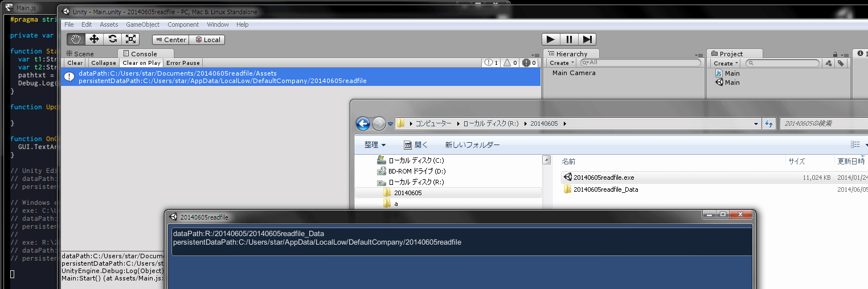Toggle Collapse in the console
Screen dimensions: 868x289
click(x=103, y=63)
